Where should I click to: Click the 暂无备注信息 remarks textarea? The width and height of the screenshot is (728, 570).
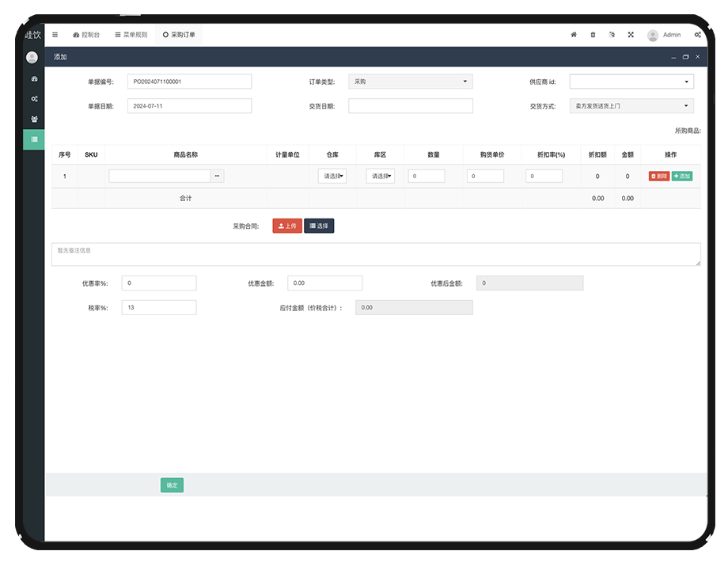pyautogui.click(x=376, y=255)
